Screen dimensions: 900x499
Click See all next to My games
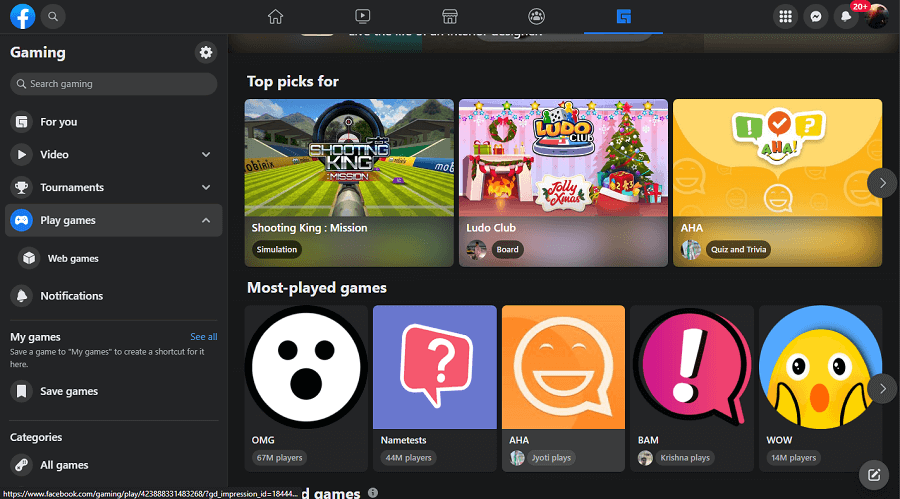(204, 336)
